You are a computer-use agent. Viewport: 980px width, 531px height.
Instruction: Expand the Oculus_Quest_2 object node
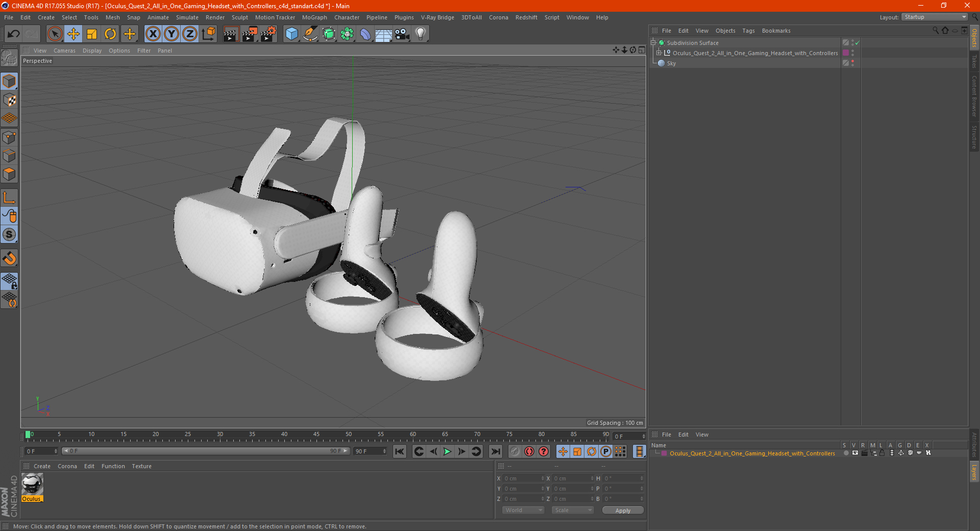pyautogui.click(x=659, y=53)
